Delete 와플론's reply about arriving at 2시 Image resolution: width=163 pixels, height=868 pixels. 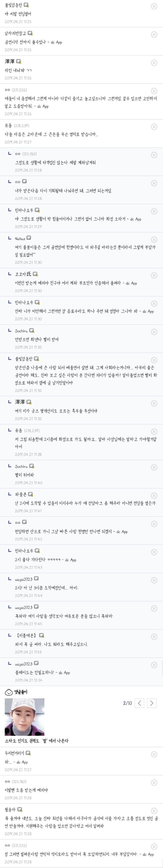[154, 496]
